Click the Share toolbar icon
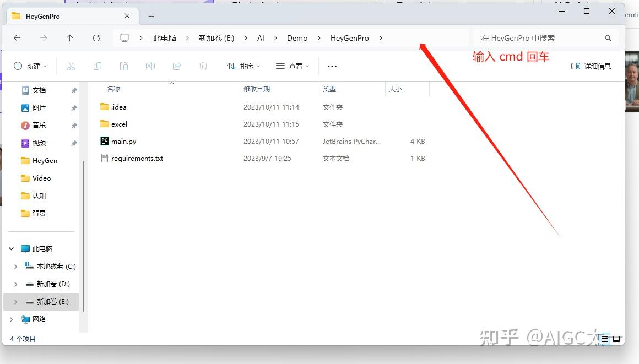 pos(177,66)
